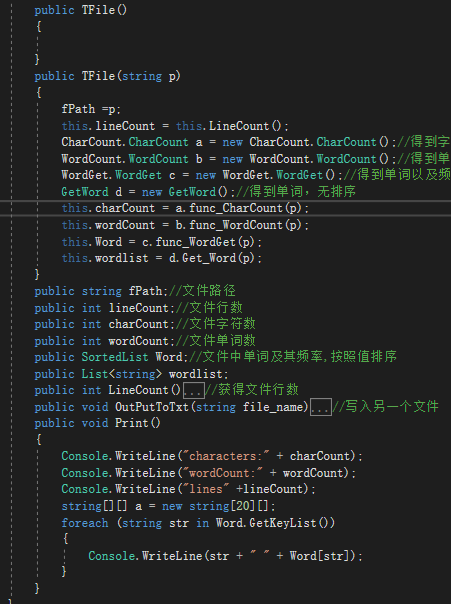Click 'public string fPath;' field declaration
The height and width of the screenshot is (604, 451).
point(101,291)
